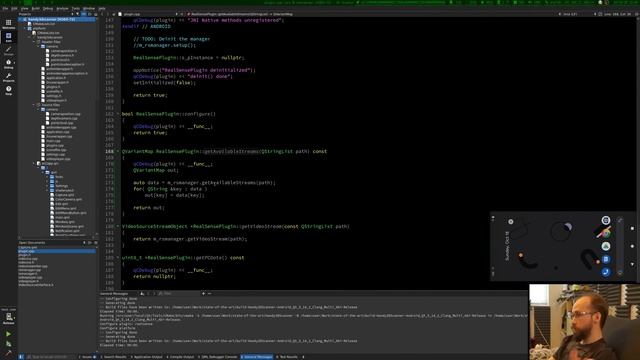Open the Compile Output pane
640x360 pixels.
click(x=180, y=357)
